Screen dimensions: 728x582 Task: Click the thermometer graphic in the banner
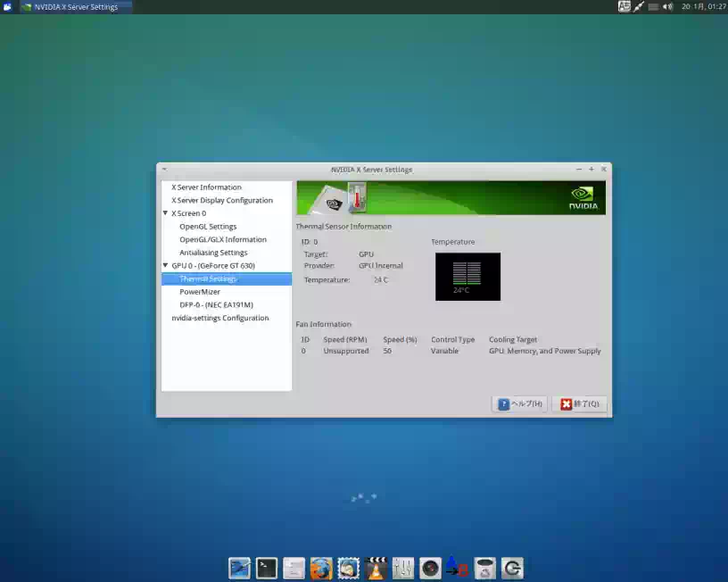[358, 197]
